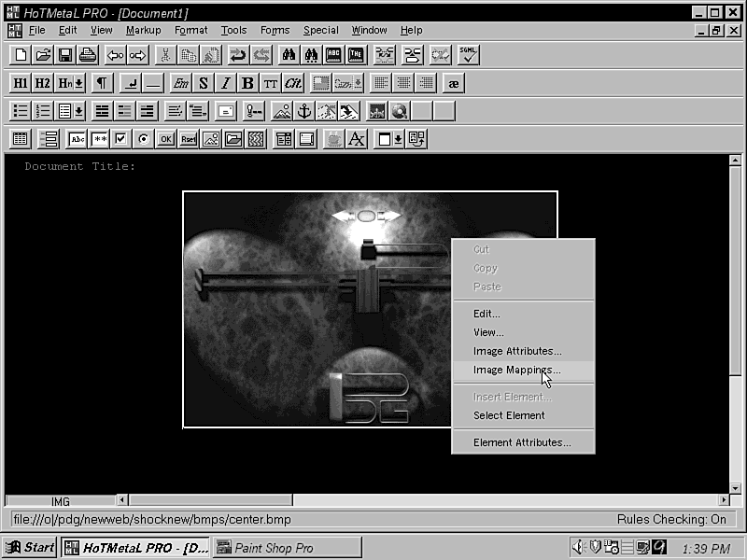The width and height of the screenshot is (747, 560).
Task: Apply emphasis using the Em icon
Action: (180, 83)
